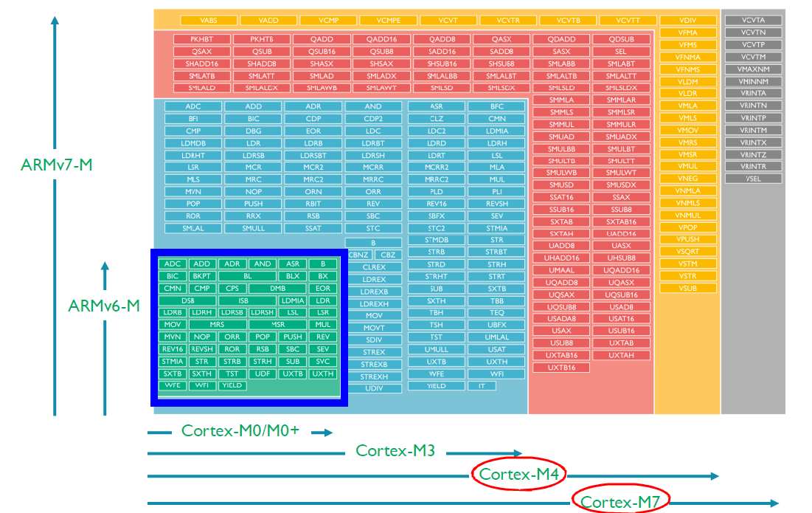Click the ARMv7-M architecture label
This screenshot has height=513, width=812.
click(57, 165)
